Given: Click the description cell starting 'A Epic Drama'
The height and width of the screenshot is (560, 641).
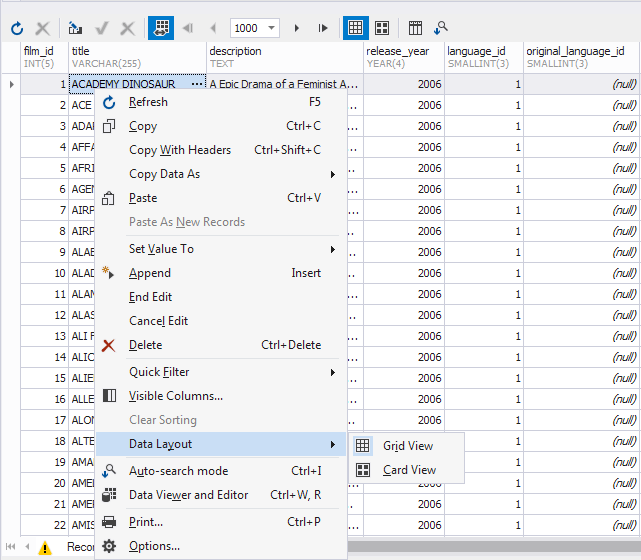Looking at the screenshot, I should point(285,84).
